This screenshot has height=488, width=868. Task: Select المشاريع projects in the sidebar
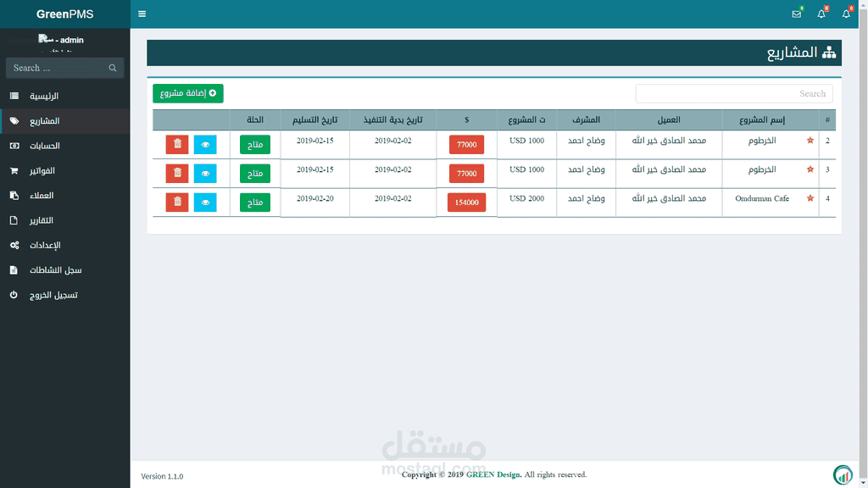pyautogui.click(x=65, y=121)
